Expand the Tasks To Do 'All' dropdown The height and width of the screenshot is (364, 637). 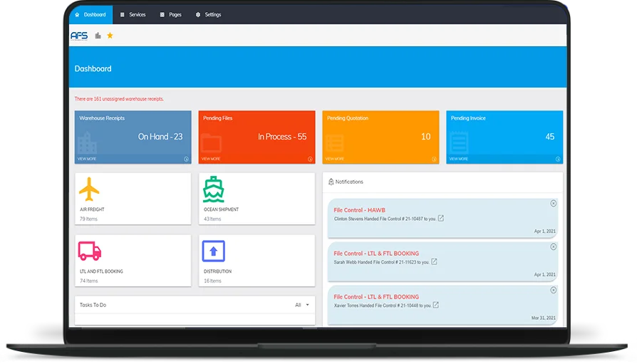point(302,305)
